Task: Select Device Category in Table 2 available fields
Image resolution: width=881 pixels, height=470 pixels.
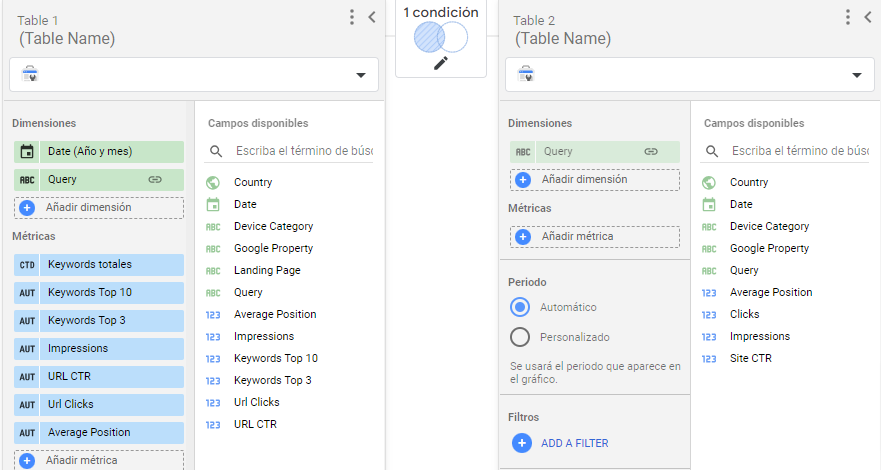Action: (x=770, y=226)
